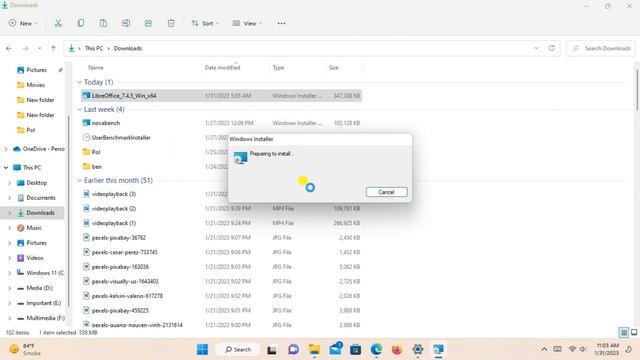The image size is (640, 360).
Task: Select Media (D:) drive
Action: coord(40,288)
